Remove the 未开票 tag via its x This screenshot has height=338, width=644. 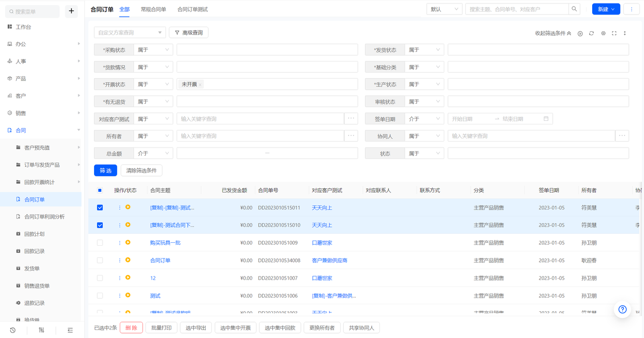(x=200, y=85)
